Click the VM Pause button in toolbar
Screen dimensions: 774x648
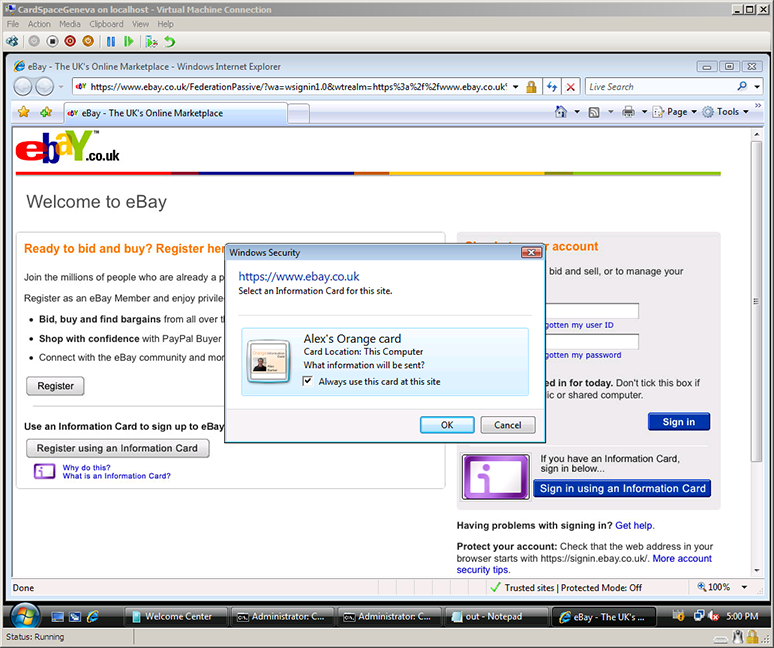111,41
